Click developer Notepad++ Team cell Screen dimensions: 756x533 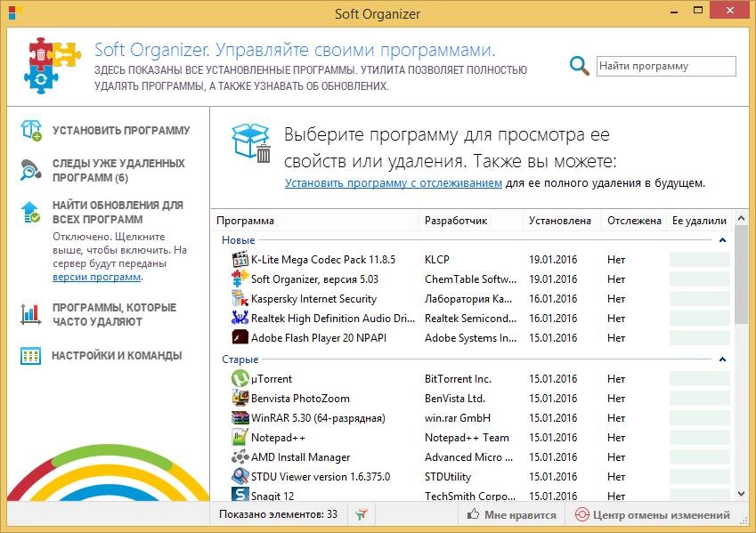467,438
